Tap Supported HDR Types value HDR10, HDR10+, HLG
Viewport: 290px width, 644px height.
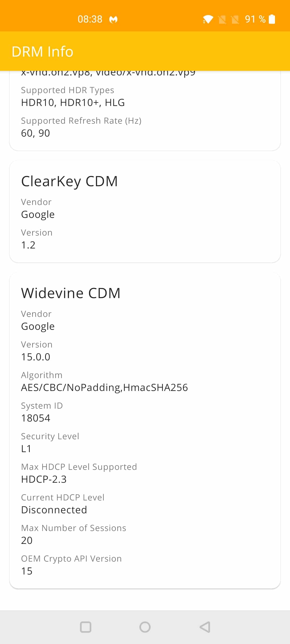tap(73, 103)
